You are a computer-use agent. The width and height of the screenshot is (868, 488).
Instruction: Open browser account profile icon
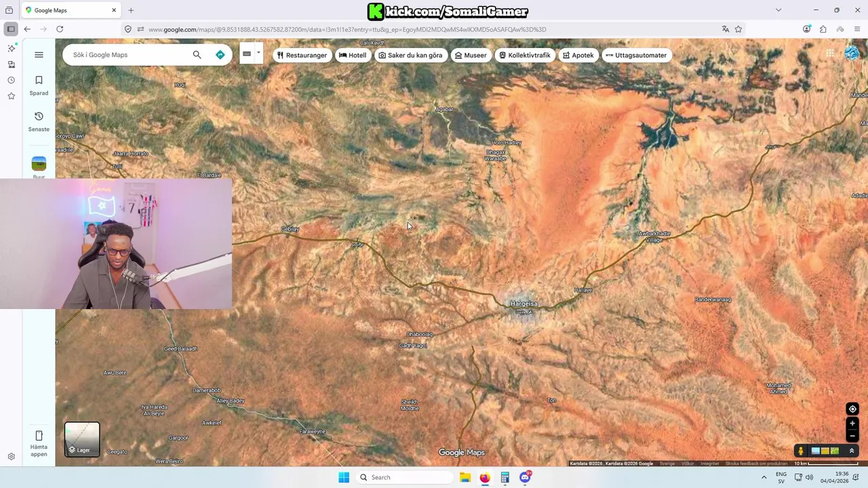tap(806, 29)
